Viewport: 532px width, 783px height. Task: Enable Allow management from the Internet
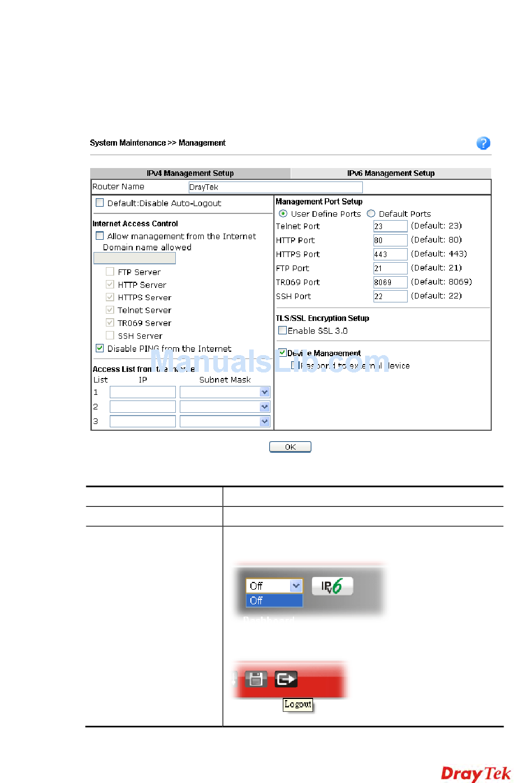tap(100, 236)
